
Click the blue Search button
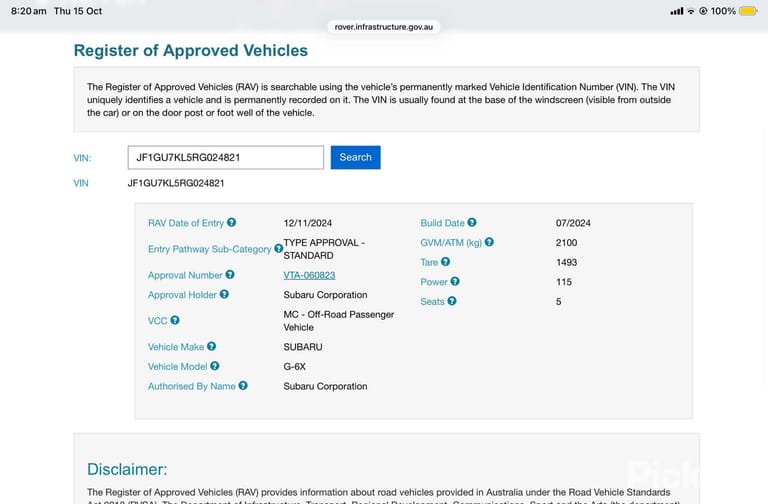pyautogui.click(x=356, y=157)
